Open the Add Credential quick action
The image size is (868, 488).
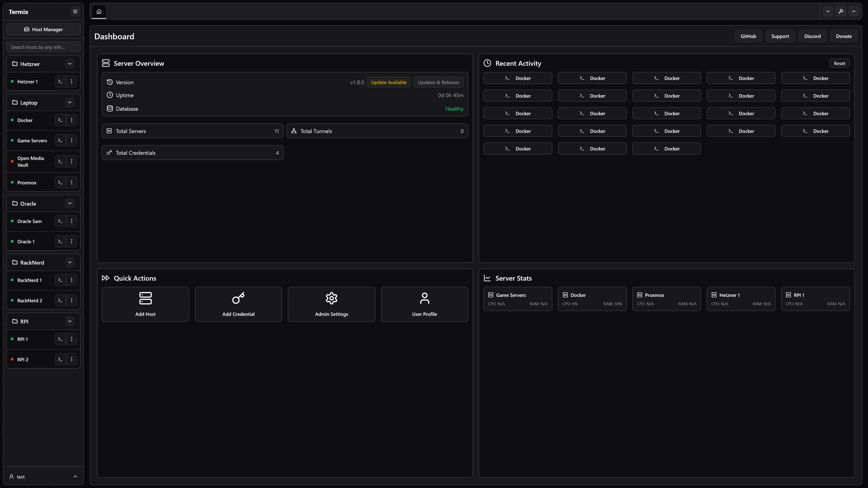coord(238,304)
